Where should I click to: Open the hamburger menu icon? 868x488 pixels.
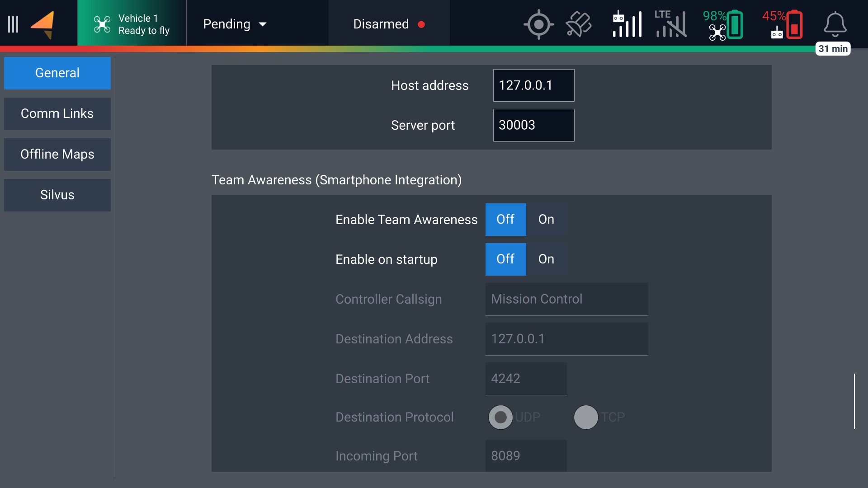point(14,24)
